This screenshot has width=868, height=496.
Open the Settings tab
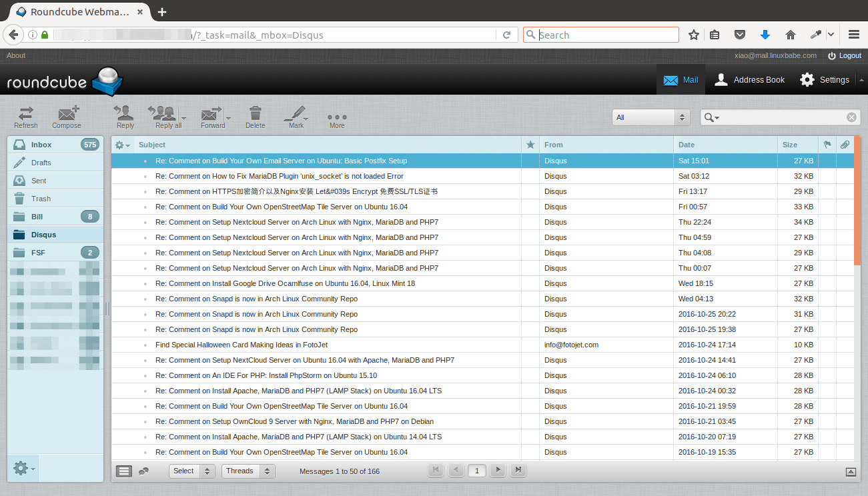coord(825,80)
